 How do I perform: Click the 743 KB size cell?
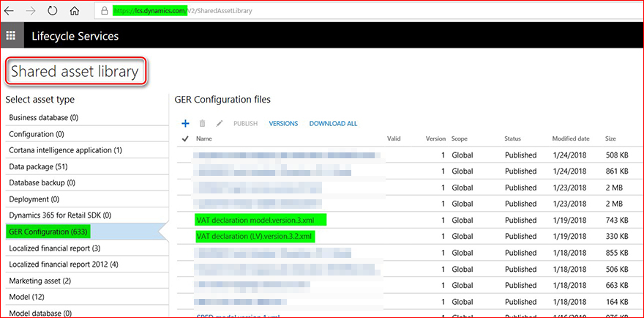[617, 220]
